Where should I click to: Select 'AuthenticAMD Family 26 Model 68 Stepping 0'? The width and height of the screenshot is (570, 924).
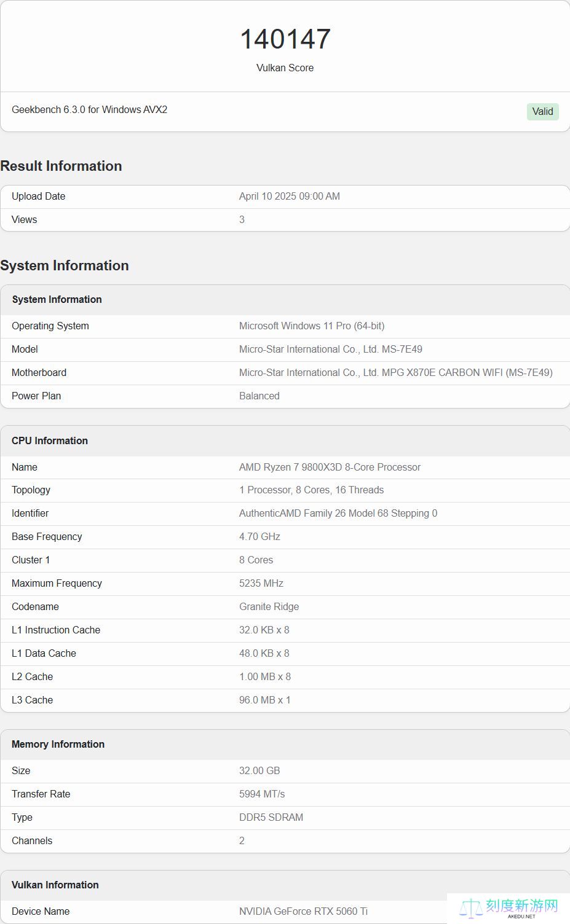[338, 514]
